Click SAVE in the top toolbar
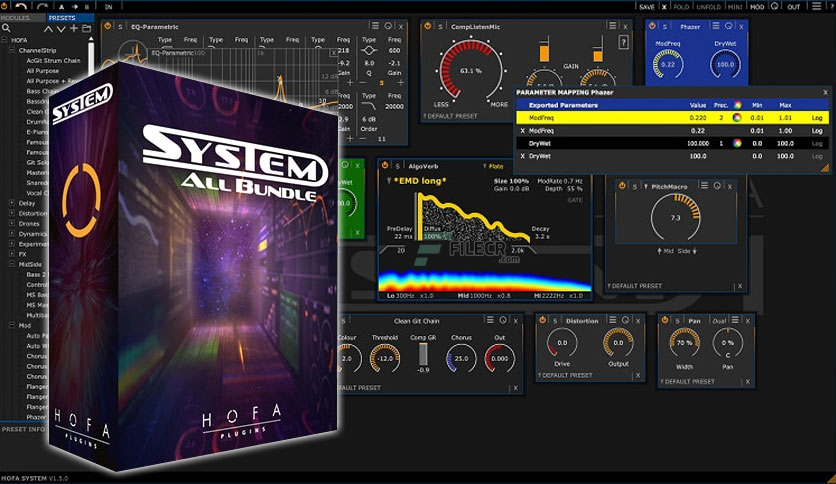The height and width of the screenshot is (484, 836). click(x=647, y=7)
